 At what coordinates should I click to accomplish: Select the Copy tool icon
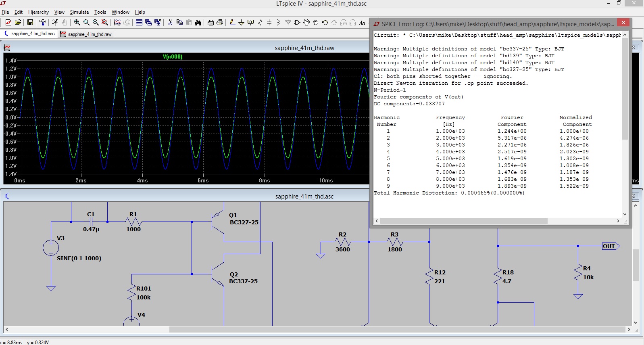click(179, 23)
